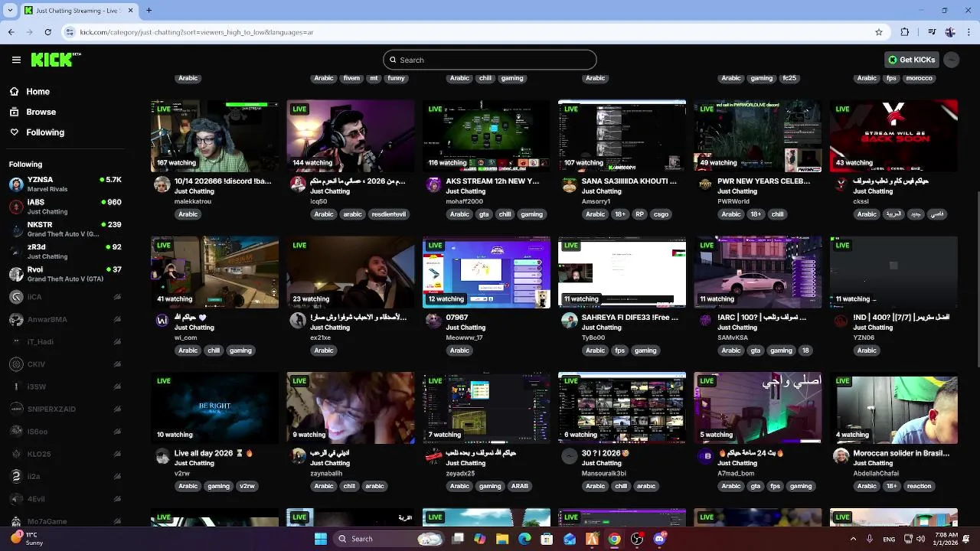The height and width of the screenshot is (551, 980).
Task: Open PWR NEW YEARS CELEB stream title
Action: [764, 181]
